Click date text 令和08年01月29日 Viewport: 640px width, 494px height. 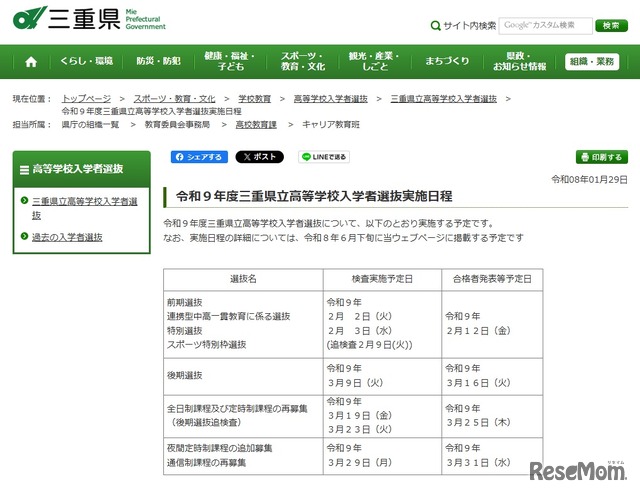pos(589,180)
